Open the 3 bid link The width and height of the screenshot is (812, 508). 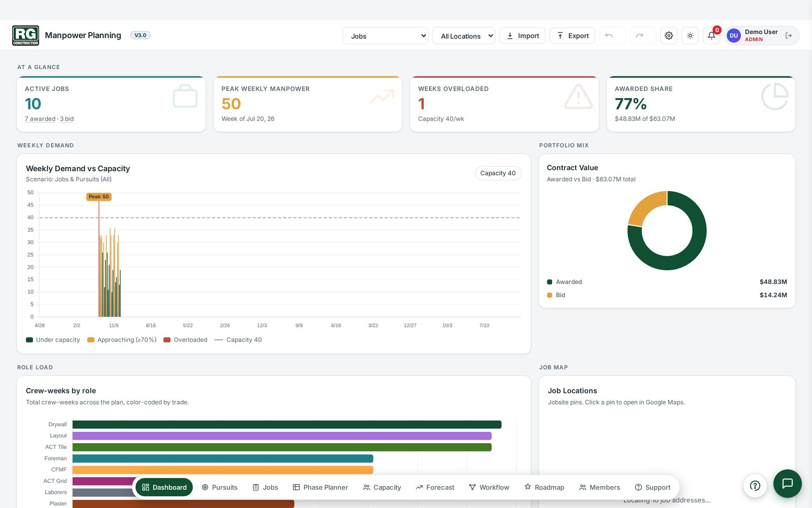click(67, 119)
